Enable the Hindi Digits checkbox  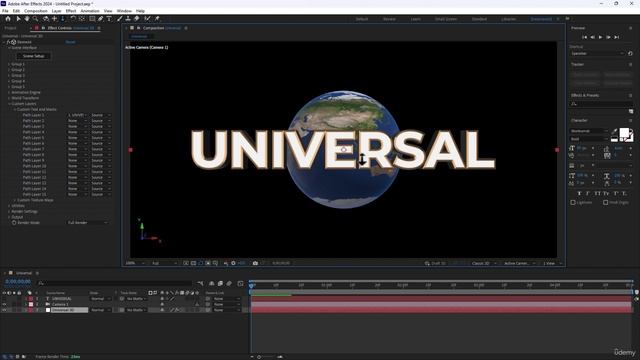[x=606, y=202]
